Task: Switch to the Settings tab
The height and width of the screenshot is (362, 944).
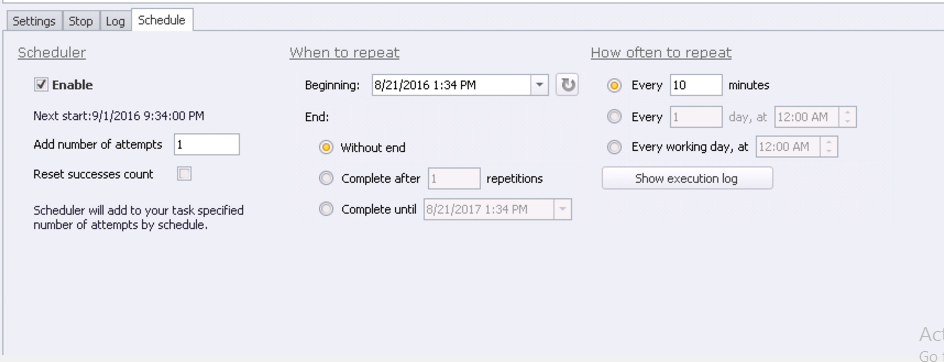Action: (34, 21)
